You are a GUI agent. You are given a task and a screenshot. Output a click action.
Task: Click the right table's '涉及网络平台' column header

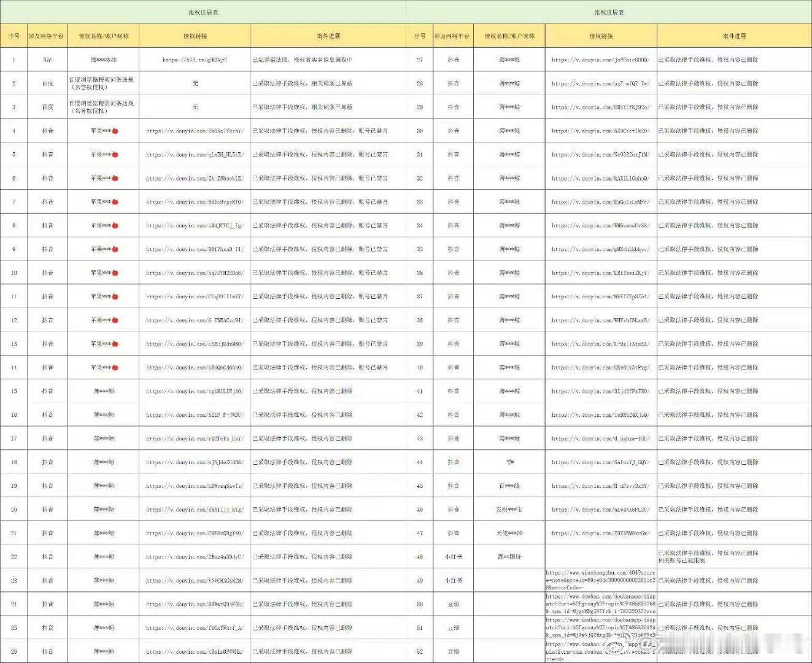(453, 36)
